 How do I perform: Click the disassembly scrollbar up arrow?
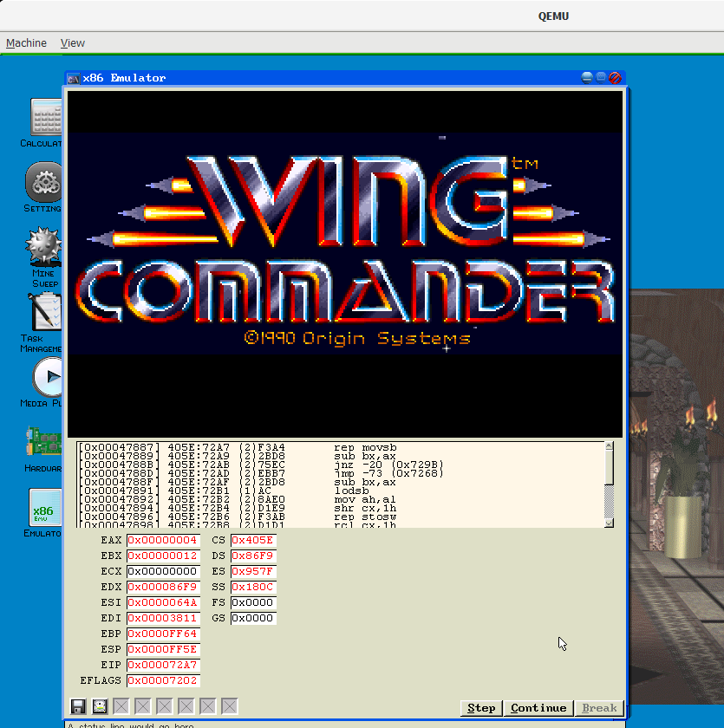609,445
